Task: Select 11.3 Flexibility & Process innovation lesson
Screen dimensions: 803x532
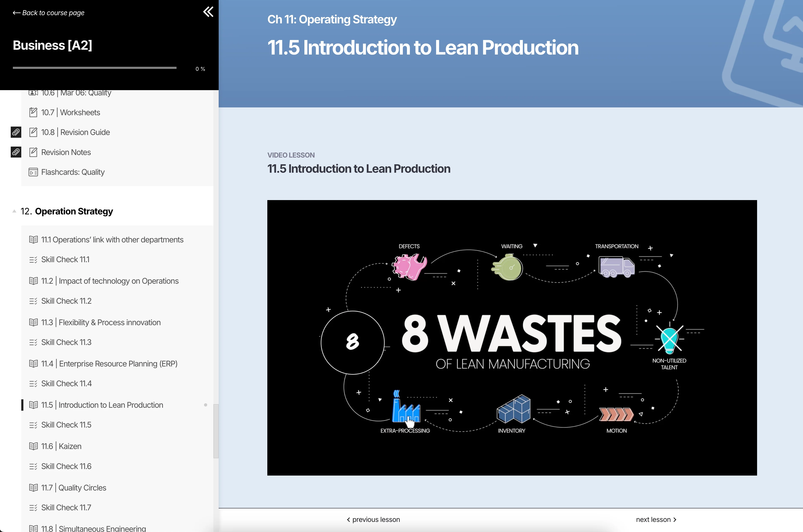Action: point(101,322)
